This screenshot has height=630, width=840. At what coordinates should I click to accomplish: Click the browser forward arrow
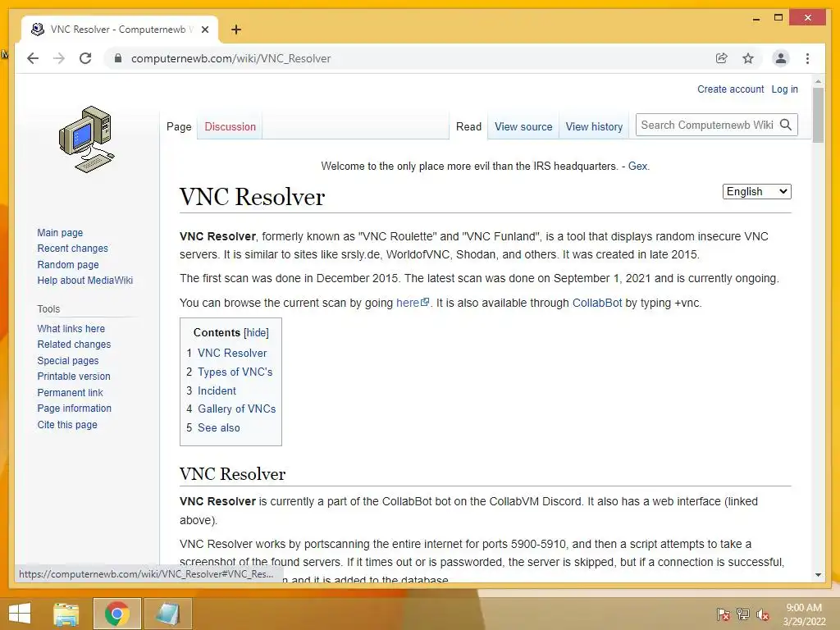pyautogui.click(x=59, y=58)
